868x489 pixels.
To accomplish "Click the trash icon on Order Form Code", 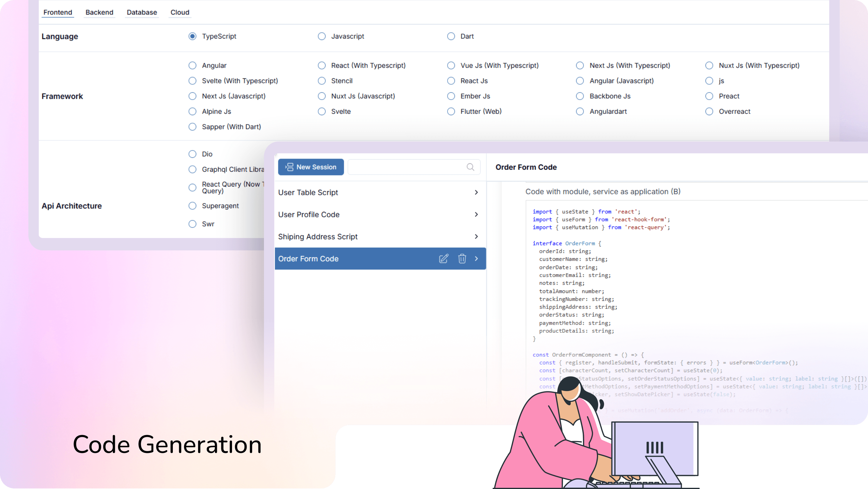I will 462,258.
